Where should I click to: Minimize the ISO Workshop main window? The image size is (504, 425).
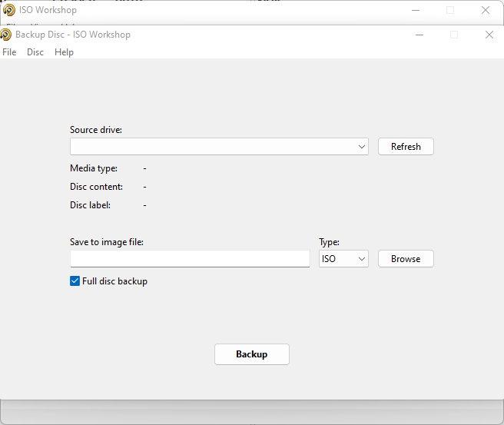(x=416, y=10)
